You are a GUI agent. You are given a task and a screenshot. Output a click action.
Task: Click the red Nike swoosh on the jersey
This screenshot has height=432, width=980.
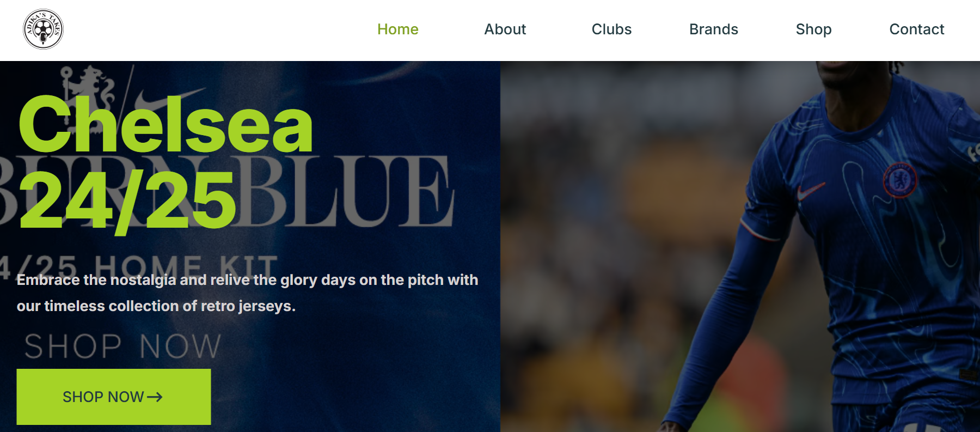811,191
